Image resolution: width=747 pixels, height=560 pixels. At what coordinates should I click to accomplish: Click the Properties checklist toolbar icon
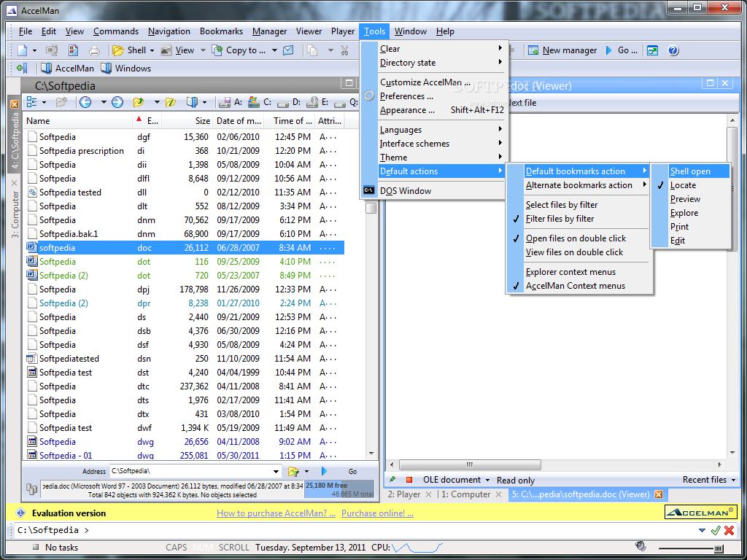tap(73, 50)
